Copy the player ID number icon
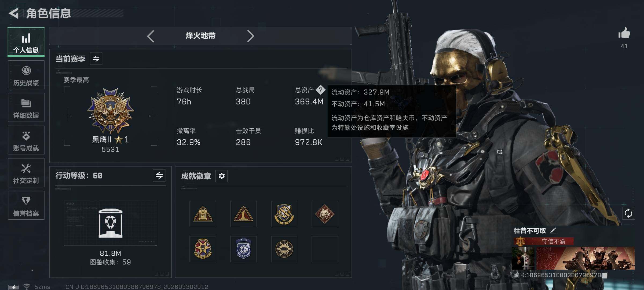 coord(605,275)
